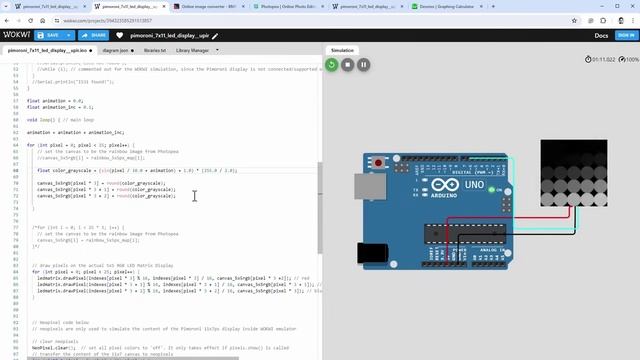
Task: Restart the simulation with the green button
Action: pos(331,64)
